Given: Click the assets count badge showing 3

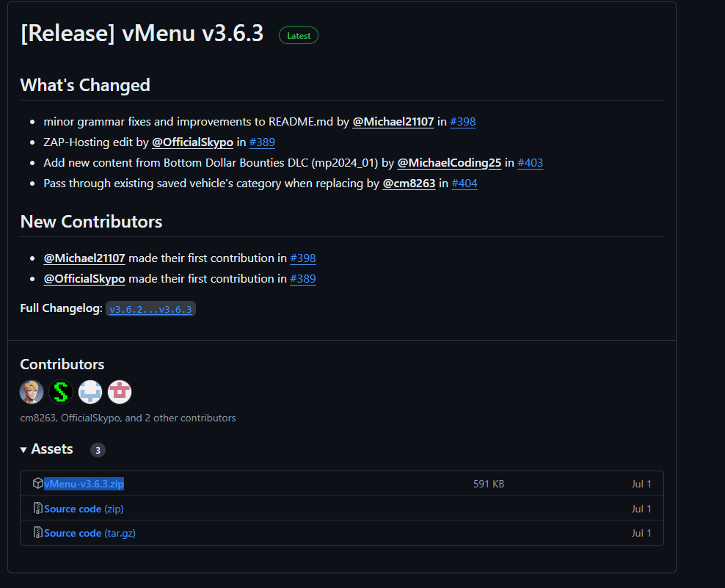Looking at the screenshot, I should 98,449.
